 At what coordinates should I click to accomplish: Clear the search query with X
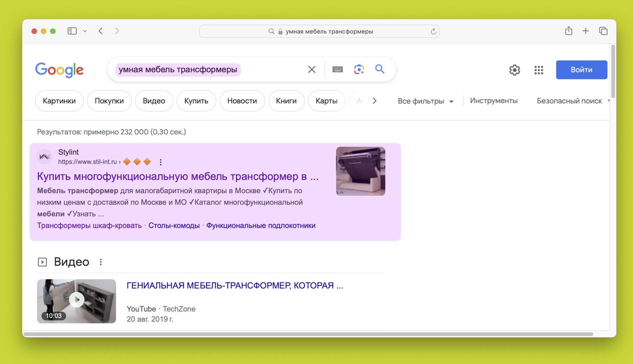click(312, 69)
